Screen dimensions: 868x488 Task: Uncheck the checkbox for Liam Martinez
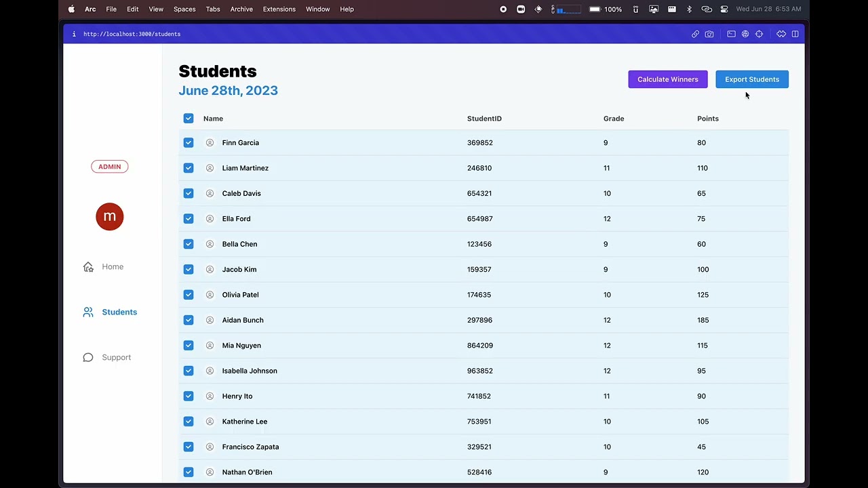point(189,168)
